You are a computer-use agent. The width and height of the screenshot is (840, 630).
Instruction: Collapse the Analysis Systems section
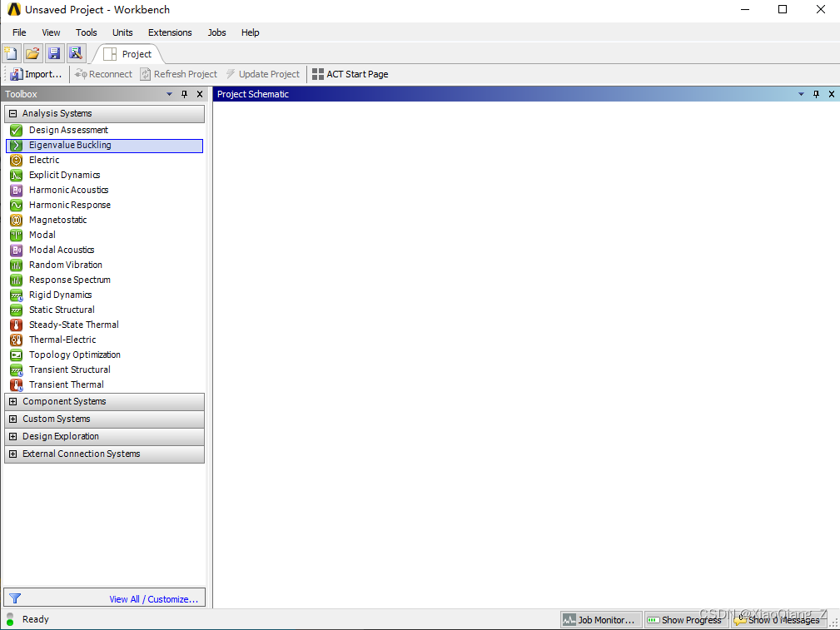click(13, 113)
